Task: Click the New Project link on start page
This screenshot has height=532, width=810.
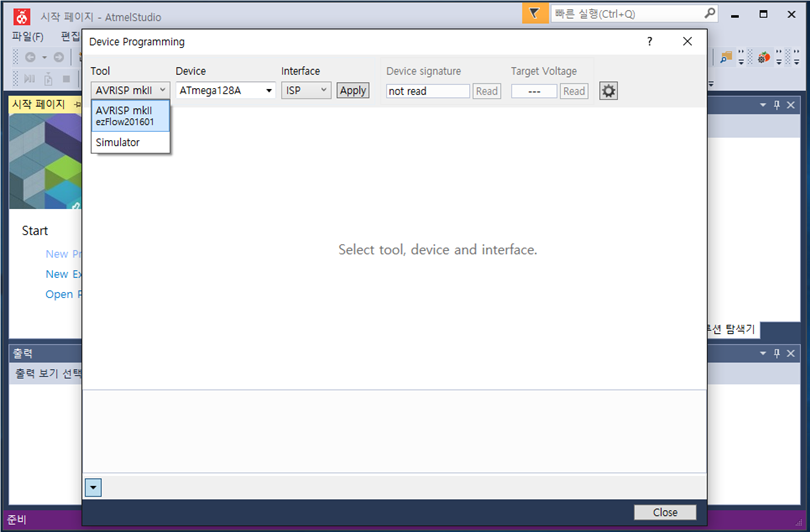Action: (x=63, y=254)
